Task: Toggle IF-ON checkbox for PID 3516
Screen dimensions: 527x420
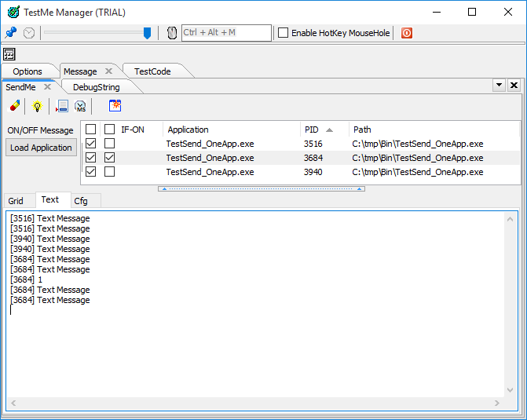Action: pos(110,144)
